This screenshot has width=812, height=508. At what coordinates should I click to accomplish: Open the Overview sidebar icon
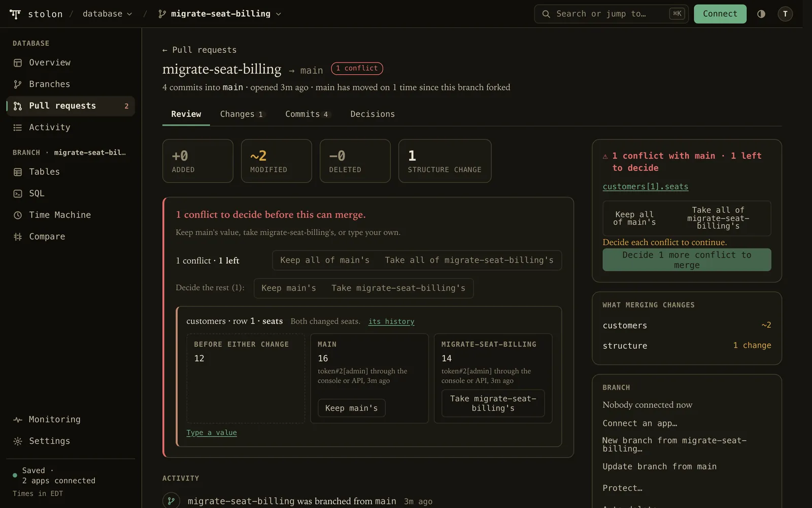click(x=18, y=63)
